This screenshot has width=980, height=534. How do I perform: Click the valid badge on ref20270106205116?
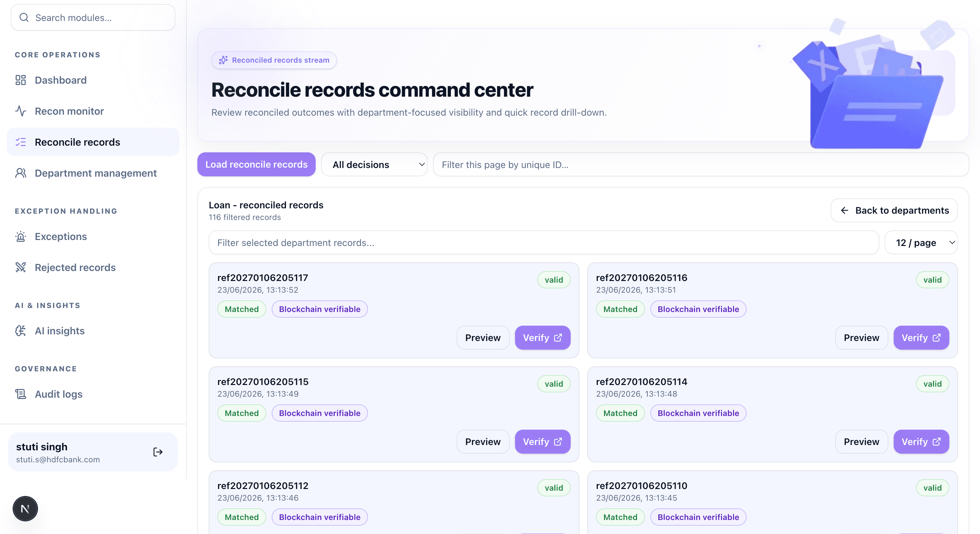(x=932, y=280)
